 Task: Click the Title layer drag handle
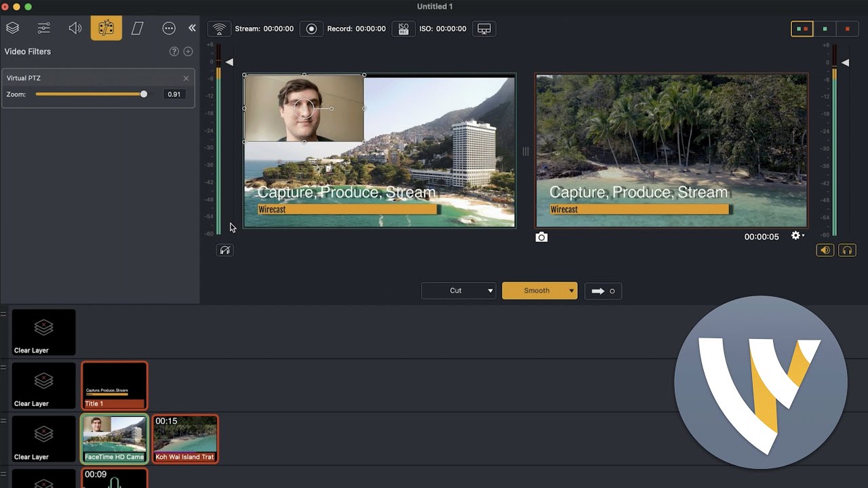[x=3, y=367]
